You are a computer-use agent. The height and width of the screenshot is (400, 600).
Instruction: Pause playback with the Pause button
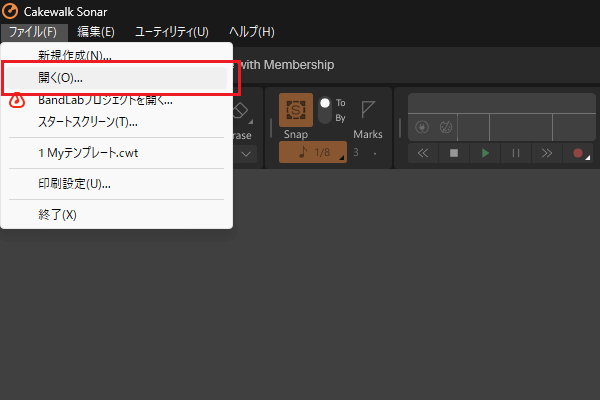[516, 153]
